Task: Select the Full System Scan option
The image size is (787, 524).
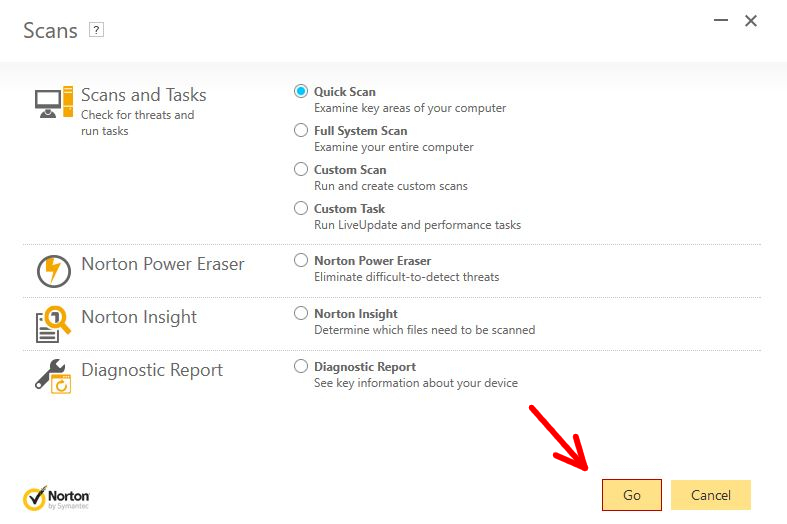Action: 301,130
